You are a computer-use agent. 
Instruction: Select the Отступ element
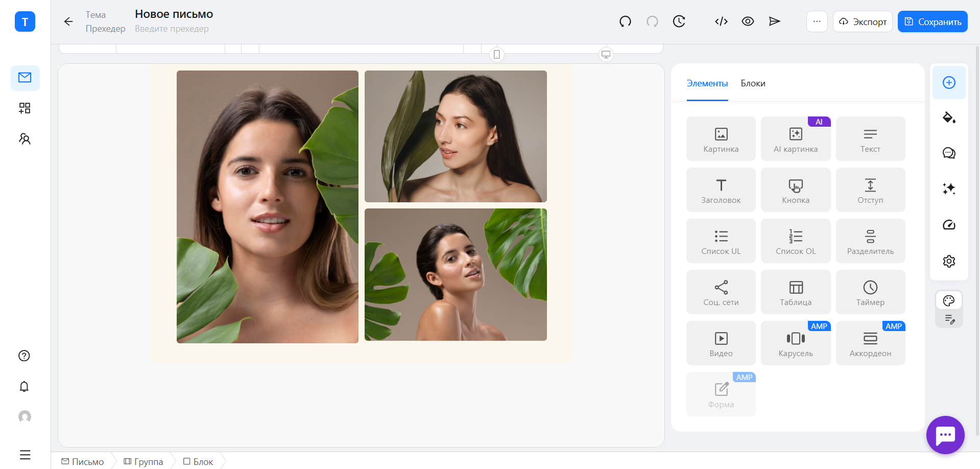(x=870, y=190)
